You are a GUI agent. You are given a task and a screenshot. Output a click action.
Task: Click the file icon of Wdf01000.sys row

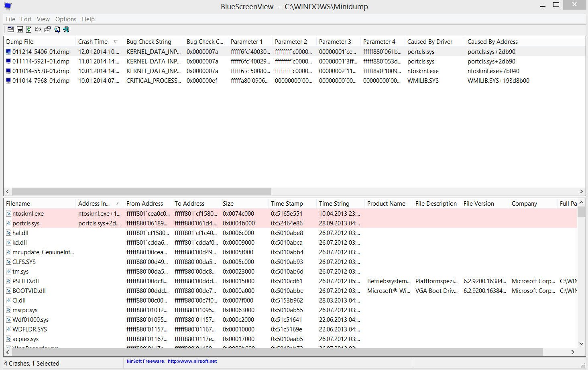[x=8, y=319]
